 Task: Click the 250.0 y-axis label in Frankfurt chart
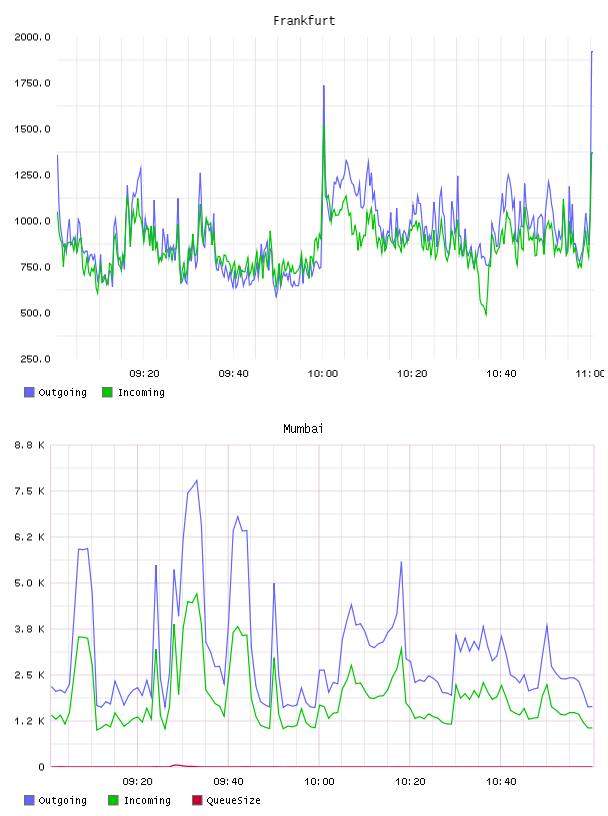[35, 359]
